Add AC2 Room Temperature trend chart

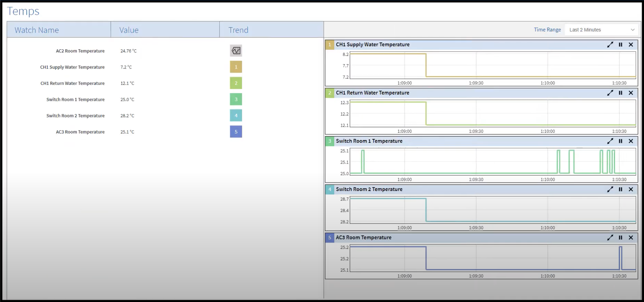(x=236, y=51)
